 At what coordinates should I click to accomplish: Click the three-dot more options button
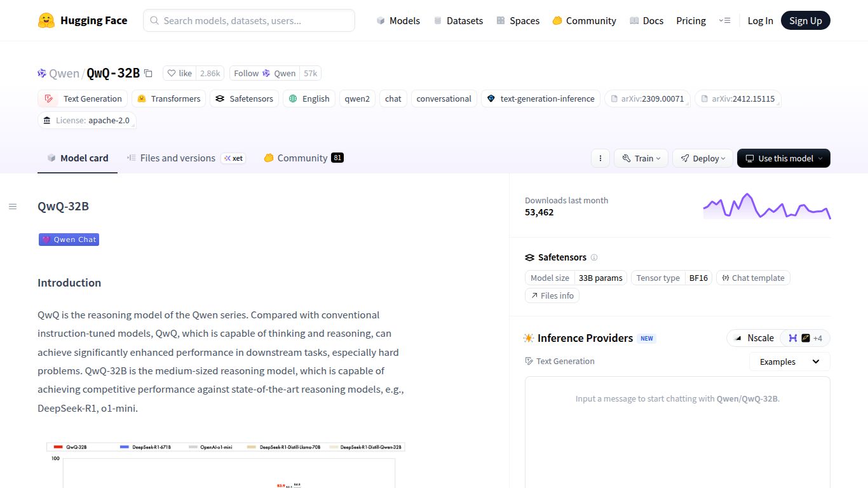(600, 158)
